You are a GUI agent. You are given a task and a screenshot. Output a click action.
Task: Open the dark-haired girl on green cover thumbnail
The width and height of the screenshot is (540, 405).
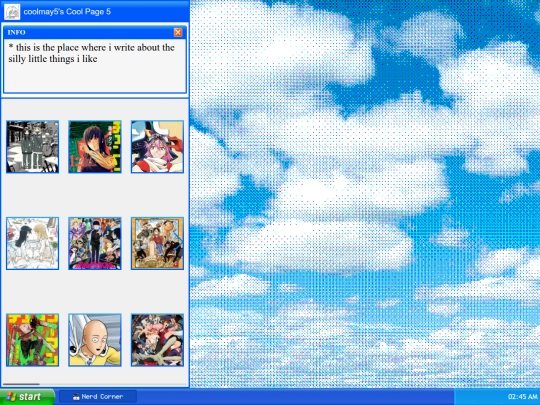point(95,147)
